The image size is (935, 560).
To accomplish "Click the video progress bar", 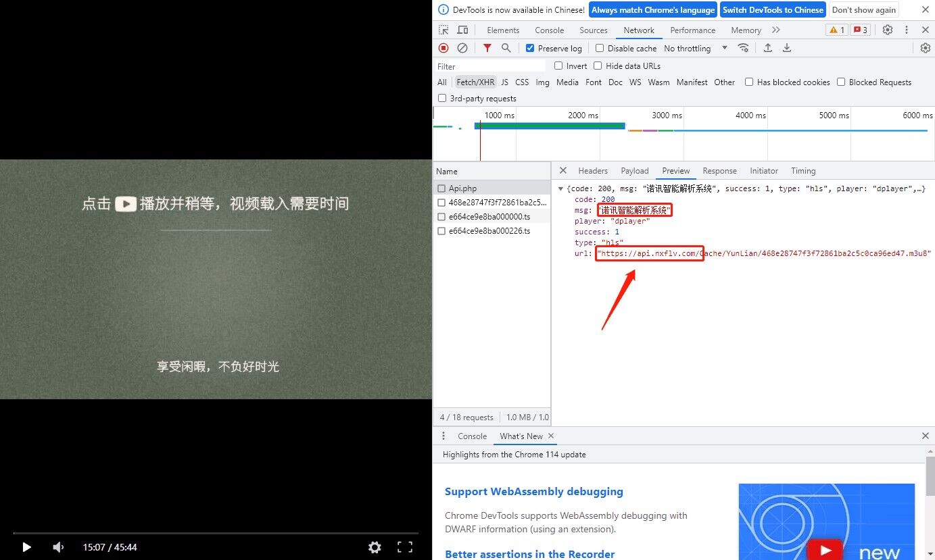I will (216, 533).
